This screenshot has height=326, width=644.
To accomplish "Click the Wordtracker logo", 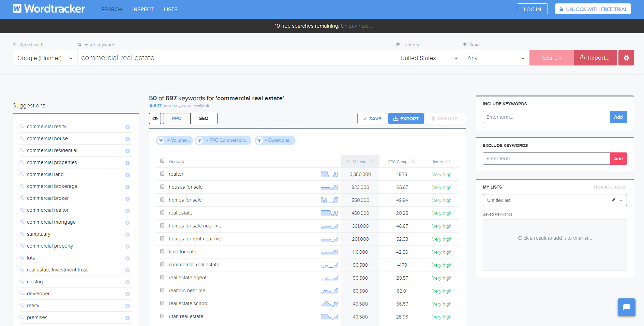I will coord(49,9).
